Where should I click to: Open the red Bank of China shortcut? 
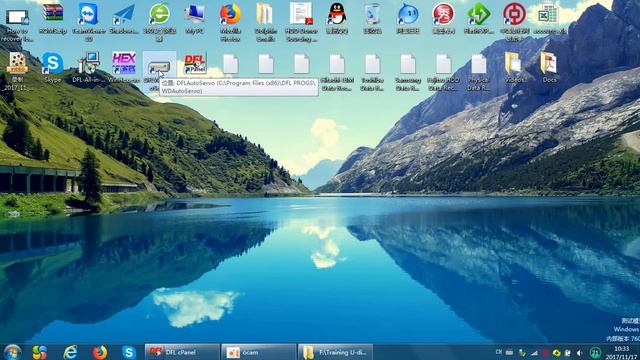pos(514,22)
